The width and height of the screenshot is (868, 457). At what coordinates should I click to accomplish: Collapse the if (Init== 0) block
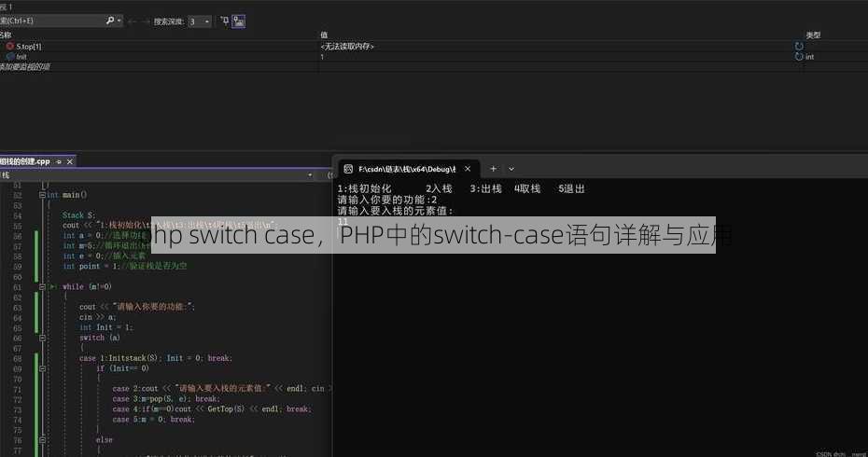point(42,368)
